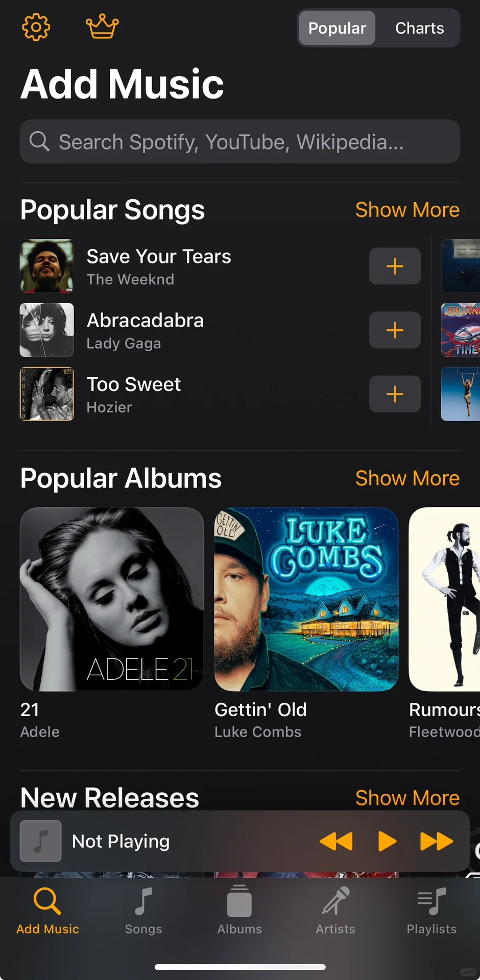Show more New Releases
This screenshot has height=980, width=480.
coord(407,798)
